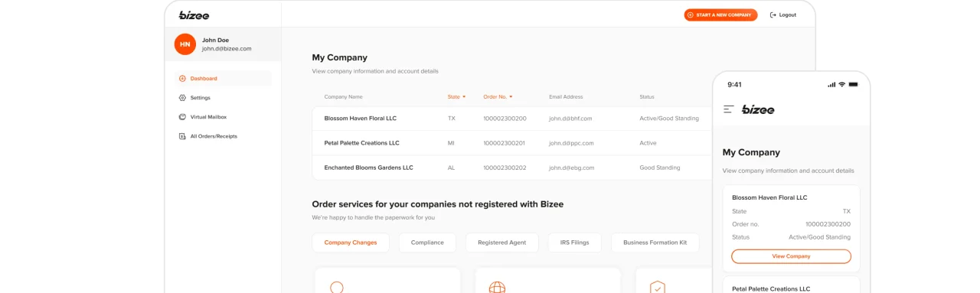Click John Doe name in sidebar
Image resolution: width=980 pixels, height=293 pixels.
pos(215,40)
